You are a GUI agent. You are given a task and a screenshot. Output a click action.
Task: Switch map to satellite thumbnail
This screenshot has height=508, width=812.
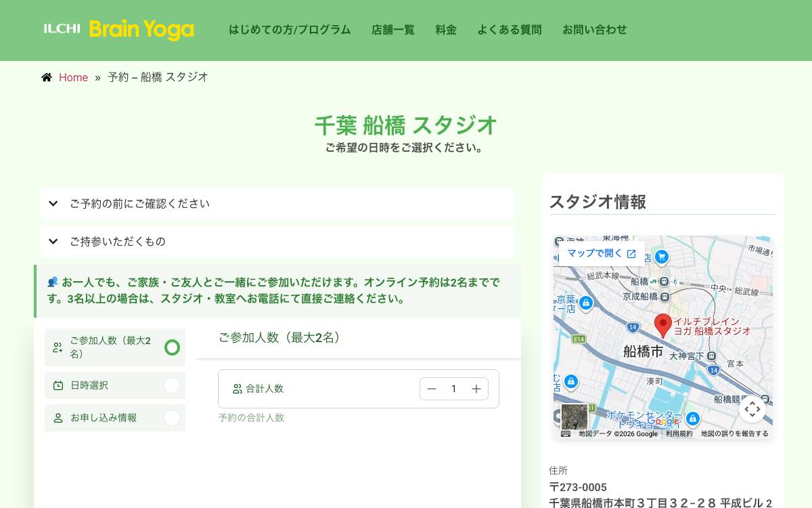574,417
